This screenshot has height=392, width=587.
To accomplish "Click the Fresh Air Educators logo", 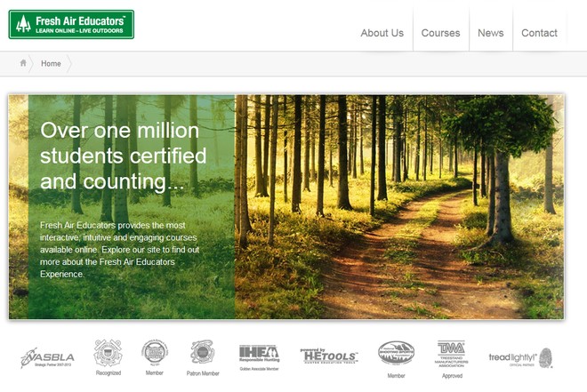I will [71, 25].
